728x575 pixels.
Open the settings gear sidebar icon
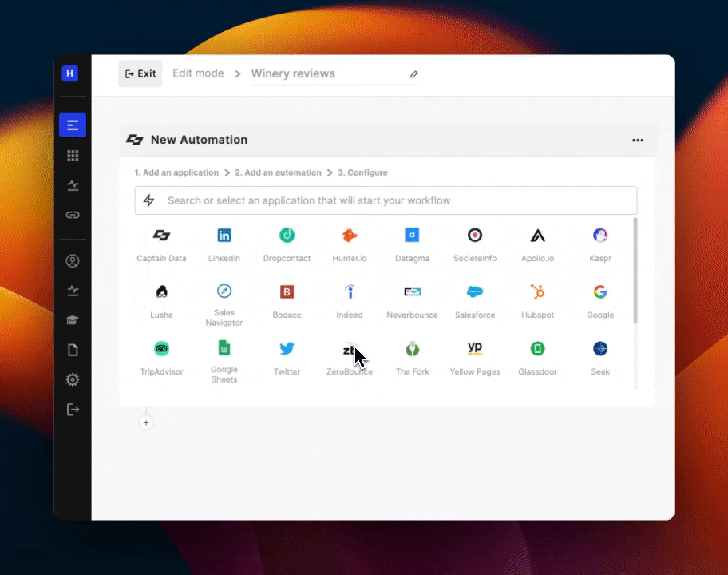(x=73, y=380)
